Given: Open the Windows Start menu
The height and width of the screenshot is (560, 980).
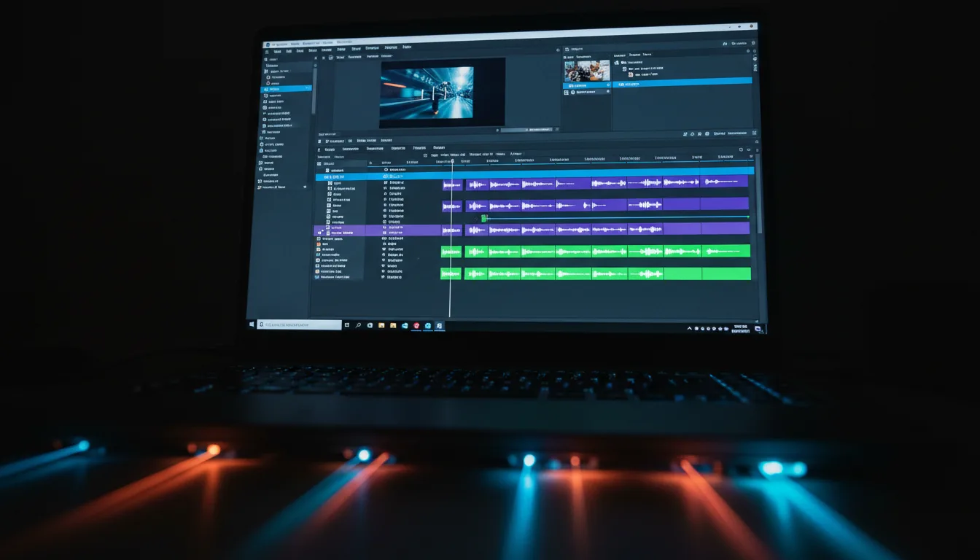Looking at the screenshot, I should coord(251,325).
